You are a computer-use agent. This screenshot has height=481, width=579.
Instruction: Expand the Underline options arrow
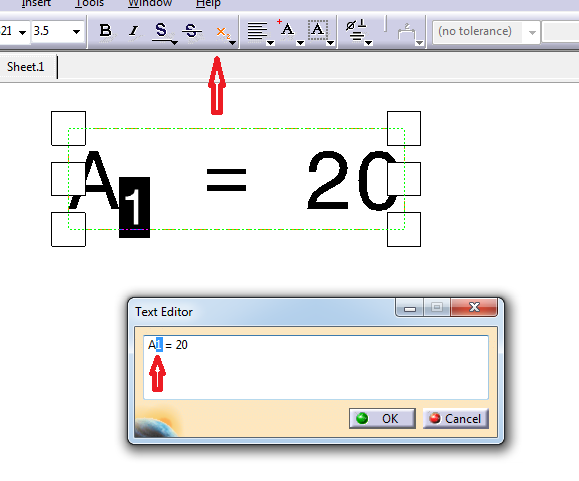click(175, 43)
